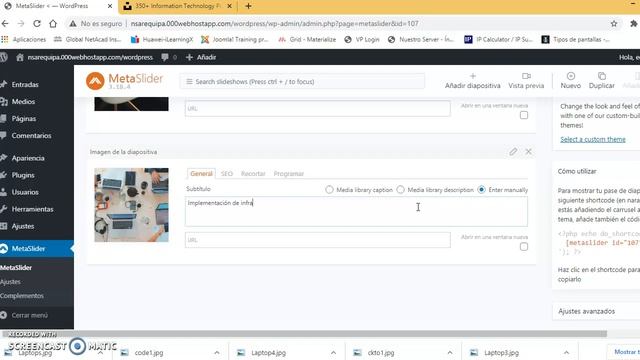Open Chrome Aplicaciones grid icon
The height and width of the screenshot is (360, 640).
point(5,39)
